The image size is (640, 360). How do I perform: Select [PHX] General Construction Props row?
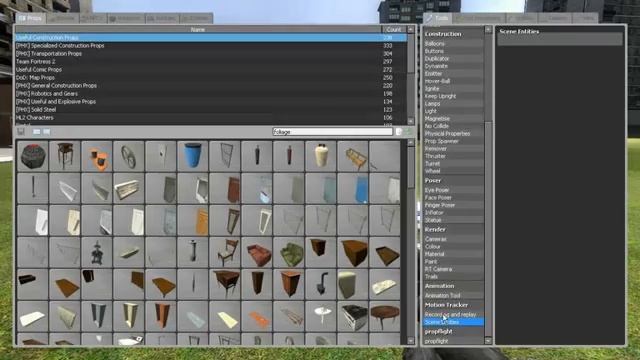[211, 86]
